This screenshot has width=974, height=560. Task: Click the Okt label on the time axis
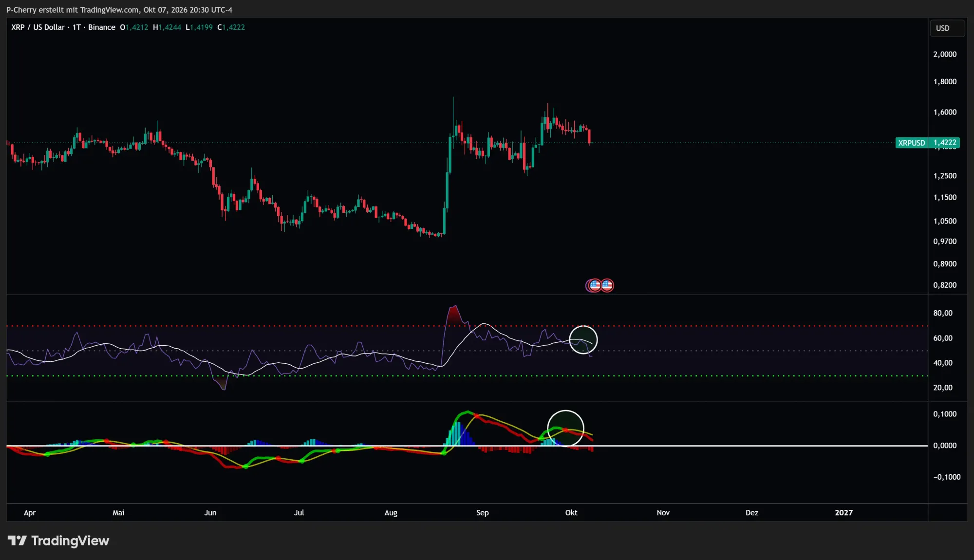tap(571, 513)
